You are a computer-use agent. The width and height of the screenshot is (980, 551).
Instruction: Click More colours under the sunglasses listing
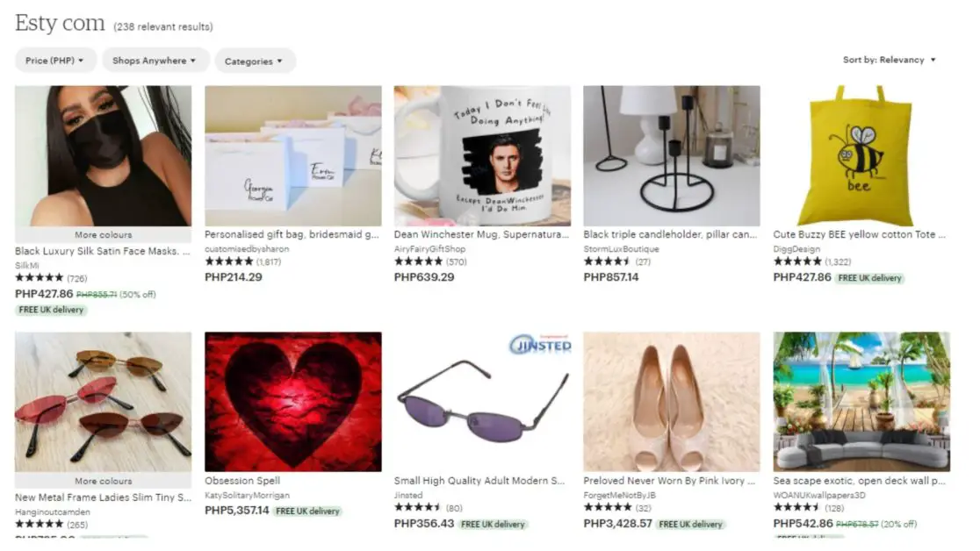pyautogui.click(x=103, y=481)
